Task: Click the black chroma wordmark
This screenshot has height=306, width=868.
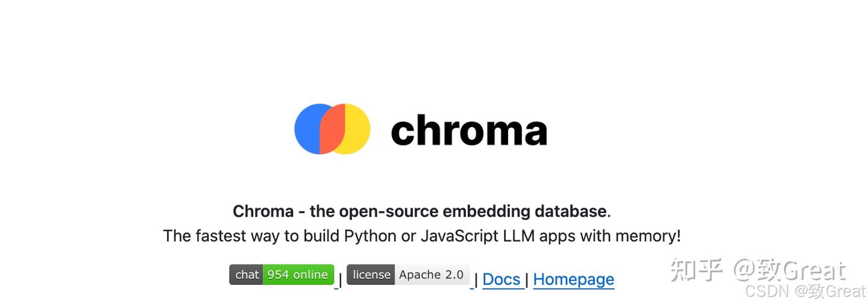Action: 468,131
